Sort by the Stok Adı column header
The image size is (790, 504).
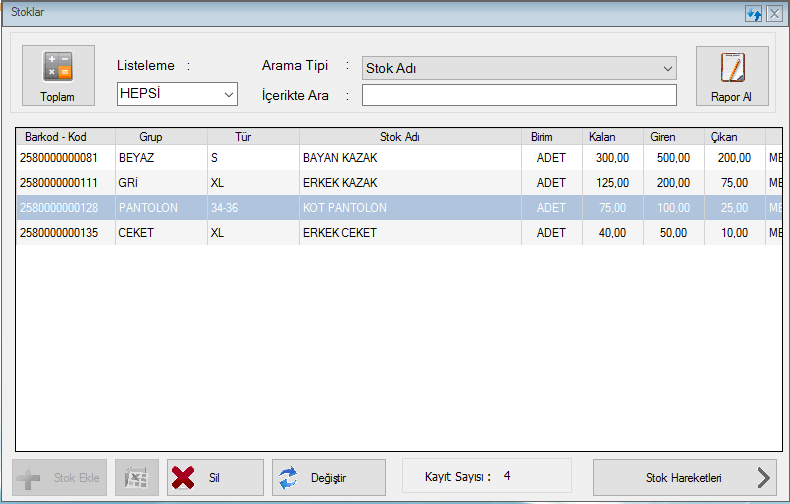click(x=409, y=136)
